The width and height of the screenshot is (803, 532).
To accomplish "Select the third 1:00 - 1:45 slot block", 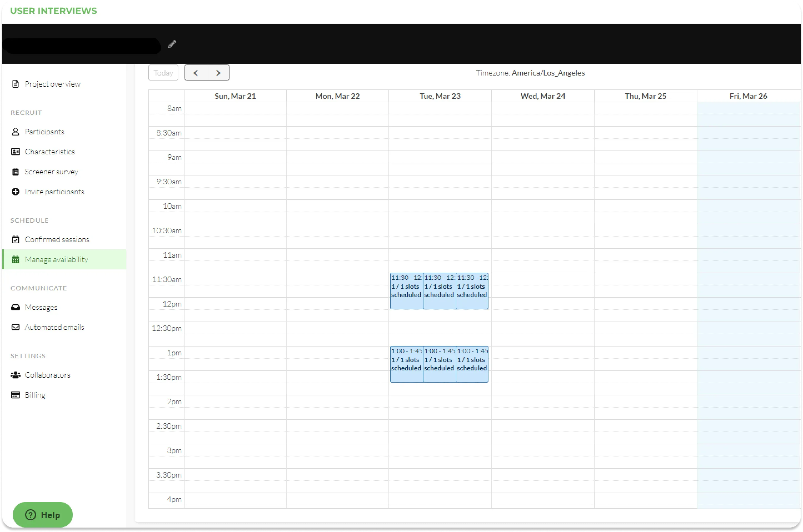I will pos(472,364).
